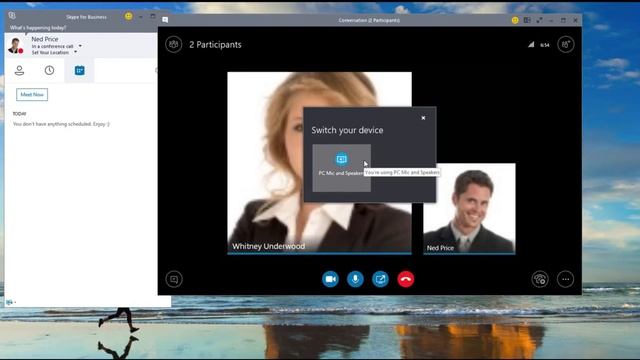Click the invite more people icon

pos(565,44)
